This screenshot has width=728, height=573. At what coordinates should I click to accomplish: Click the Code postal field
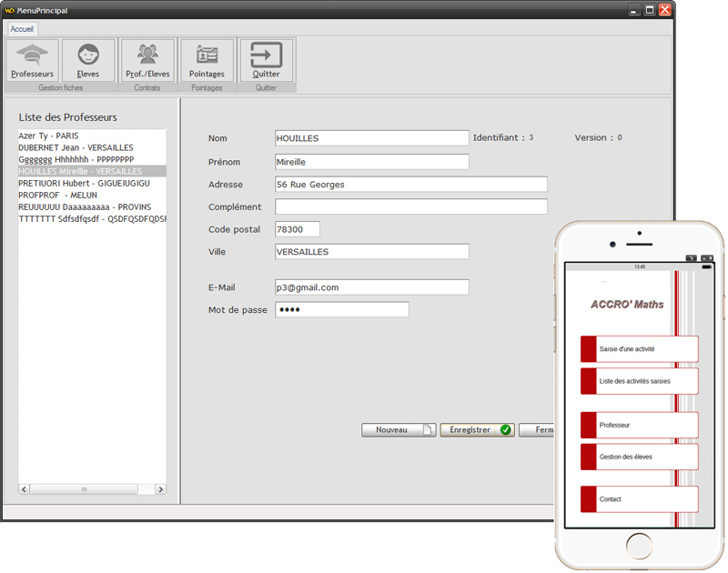click(298, 229)
